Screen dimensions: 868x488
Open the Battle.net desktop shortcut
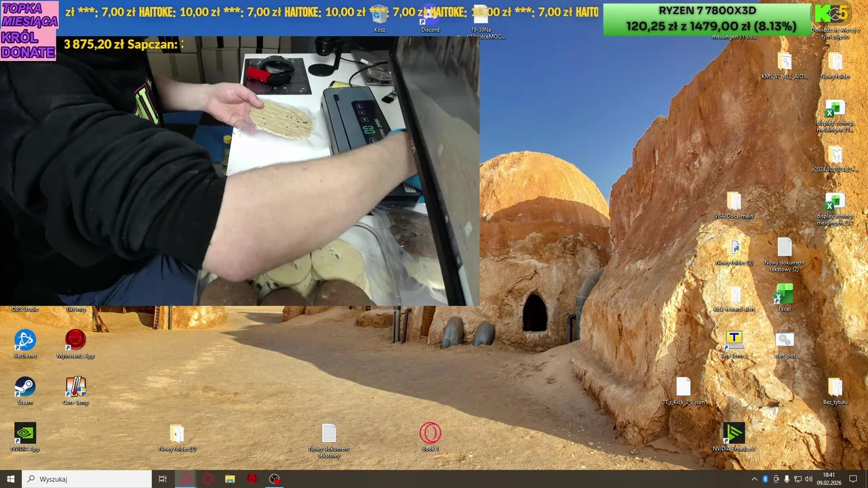pos(25,344)
